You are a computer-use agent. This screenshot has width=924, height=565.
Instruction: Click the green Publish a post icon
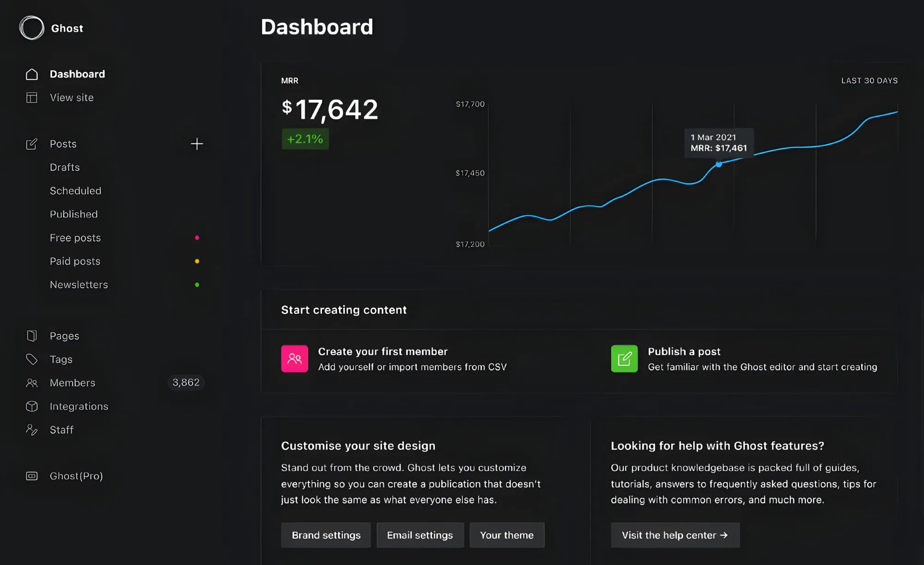(x=624, y=359)
